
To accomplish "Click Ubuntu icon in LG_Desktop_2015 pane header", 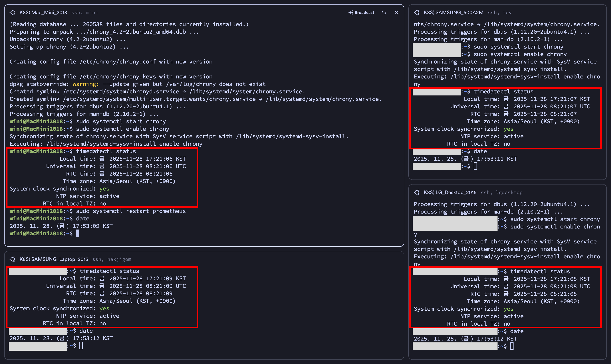I will (417, 193).
